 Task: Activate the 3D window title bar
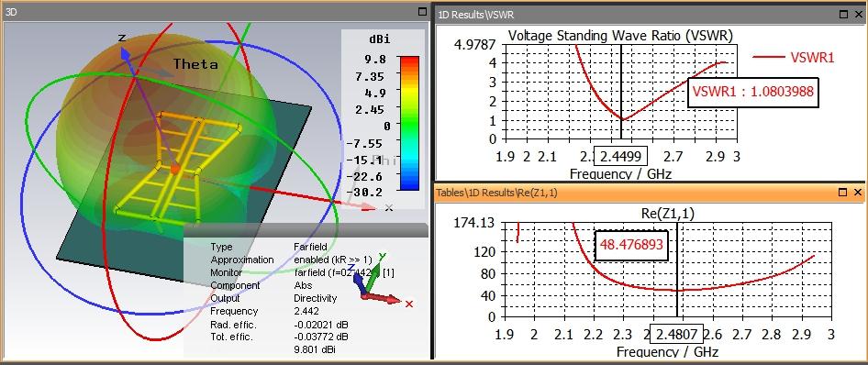point(216,11)
